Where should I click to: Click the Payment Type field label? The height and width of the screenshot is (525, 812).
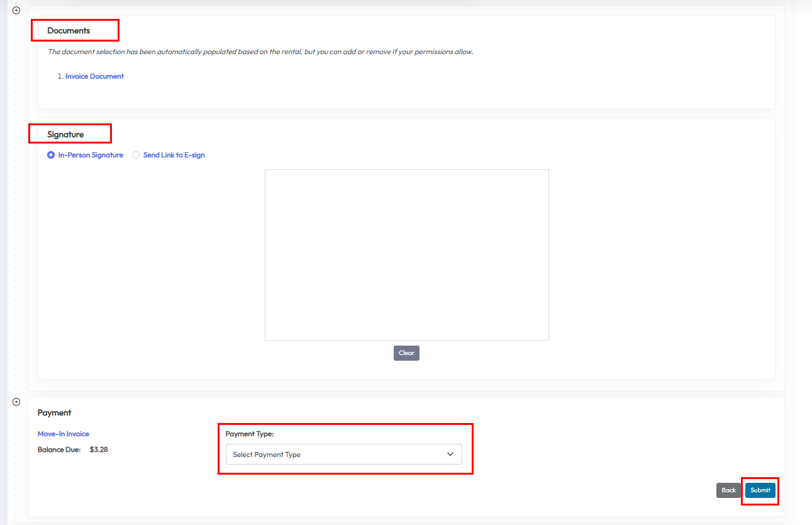pos(250,434)
